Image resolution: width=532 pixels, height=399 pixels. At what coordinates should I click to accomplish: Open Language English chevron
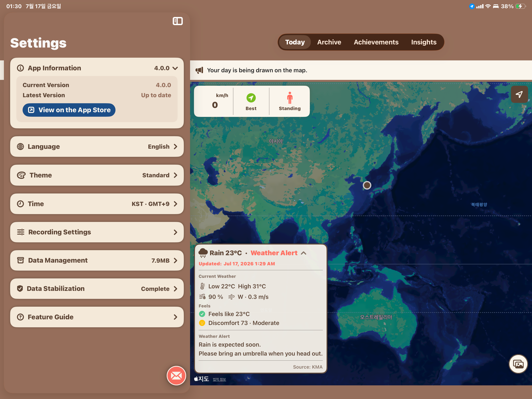(x=176, y=147)
